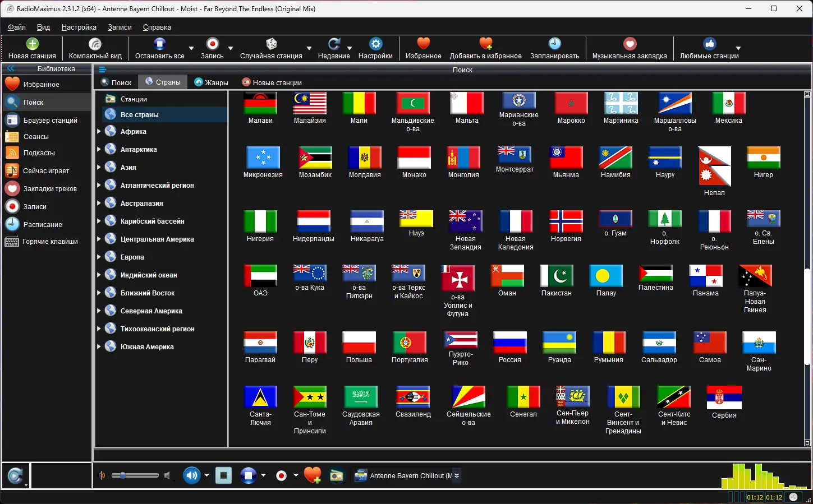Screen dimensions: 813x504
Task: Open Избранное in the library sidebar
Action: 47,84
